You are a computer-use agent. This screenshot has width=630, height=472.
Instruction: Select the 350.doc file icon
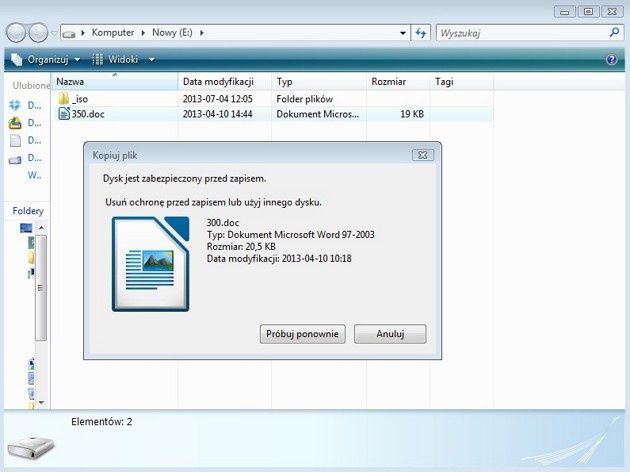pyautogui.click(x=64, y=114)
